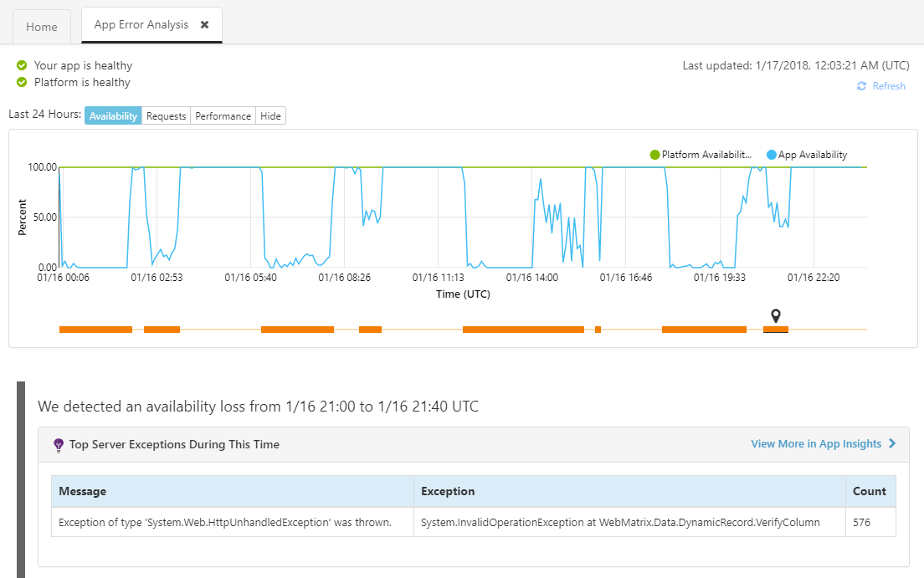Switch to the Home tab
924x578 pixels.
42,27
